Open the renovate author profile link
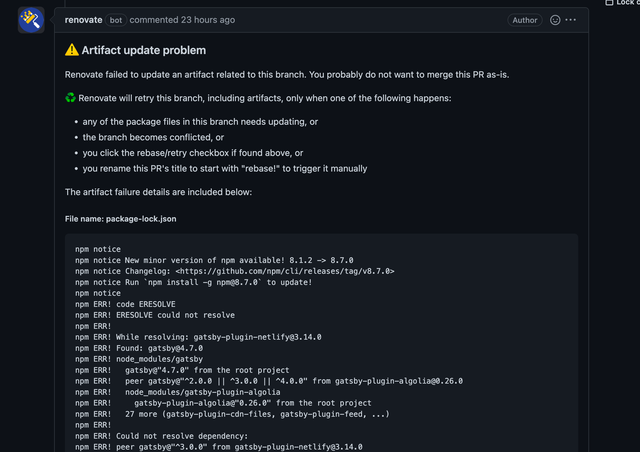This screenshot has height=452, width=640. click(83, 20)
